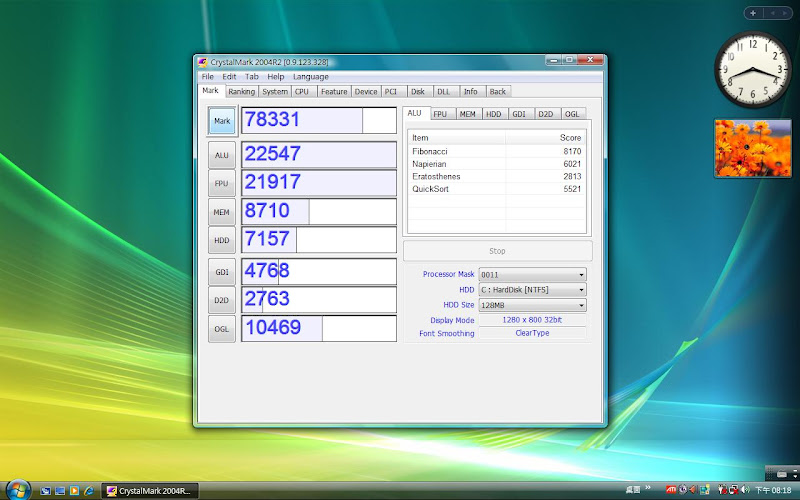Viewport: 800px width, 500px height.
Task: Open the Edit menu
Action: (229, 77)
